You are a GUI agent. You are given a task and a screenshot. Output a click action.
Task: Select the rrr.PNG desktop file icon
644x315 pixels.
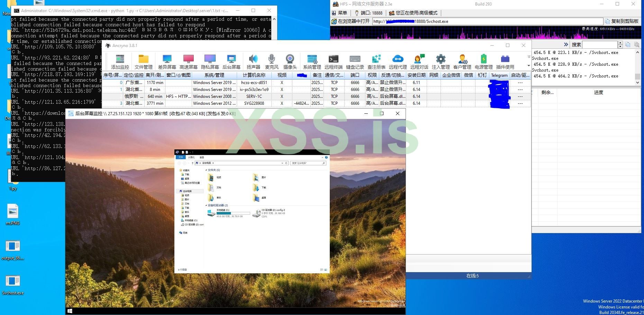[13, 214]
